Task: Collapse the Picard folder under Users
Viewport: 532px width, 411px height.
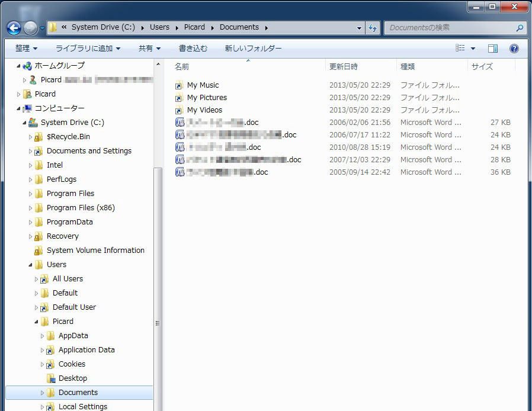Action: click(36, 322)
